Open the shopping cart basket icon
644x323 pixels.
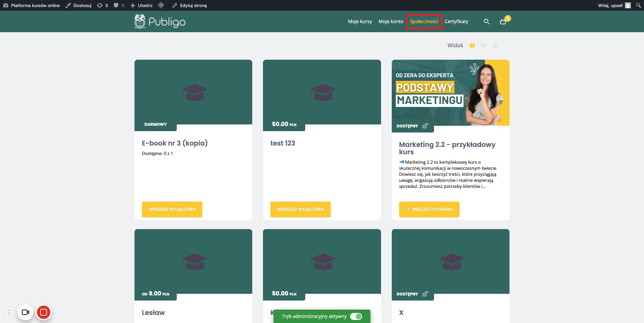click(x=503, y=21)
